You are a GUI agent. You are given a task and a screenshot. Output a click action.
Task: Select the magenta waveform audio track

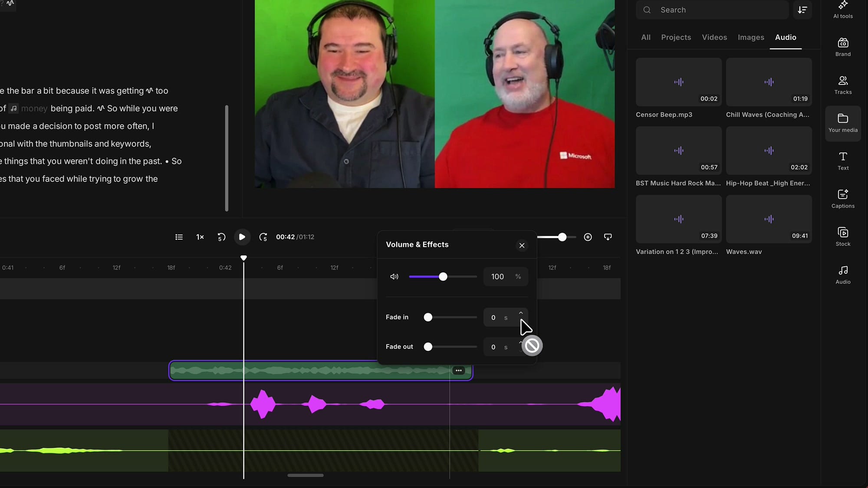click(x=310, y=404)
